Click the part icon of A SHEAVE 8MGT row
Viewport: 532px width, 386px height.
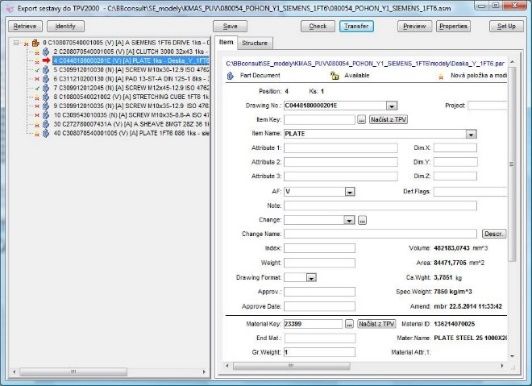[46, 124]
